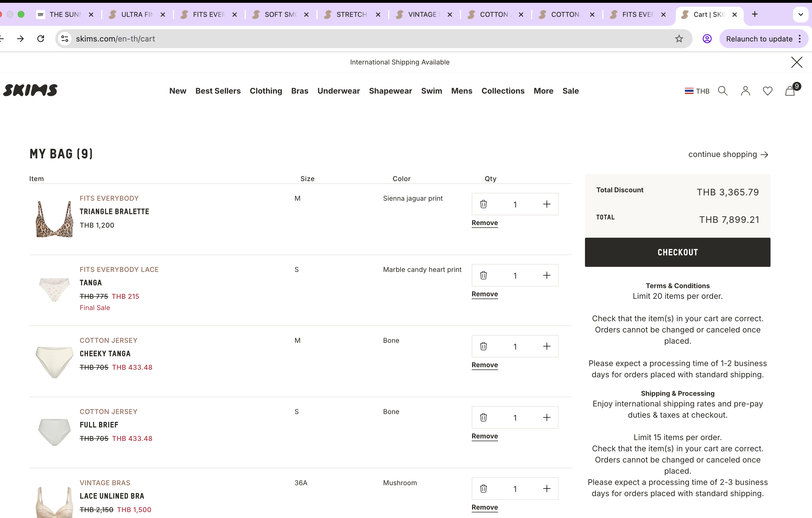Image resolution: width=812 pixels, height=518 pixels.
Task: Click trash icon for Cheeky Tanga row
Action: click(x=483, y=346)
